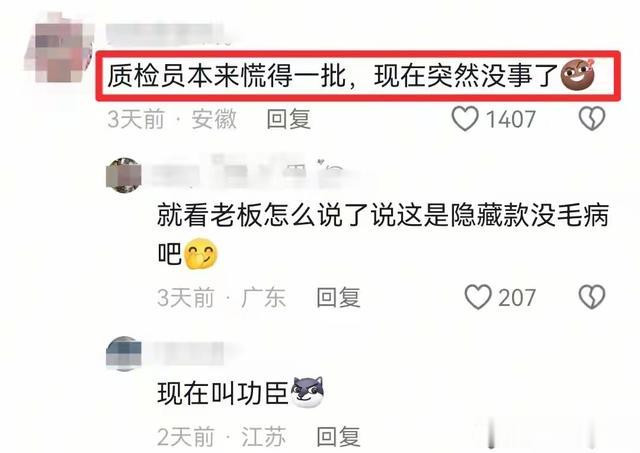The height and width of the screenshot is (453, 640).
Task: Like the comment with 1407 likes
Action: click(465, 119)
